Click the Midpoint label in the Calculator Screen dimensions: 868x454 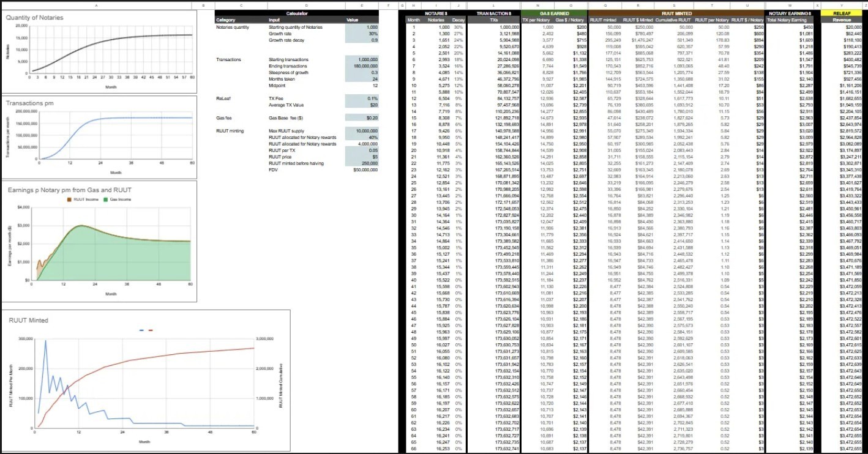pyautogui.click(x=278, y=85)
